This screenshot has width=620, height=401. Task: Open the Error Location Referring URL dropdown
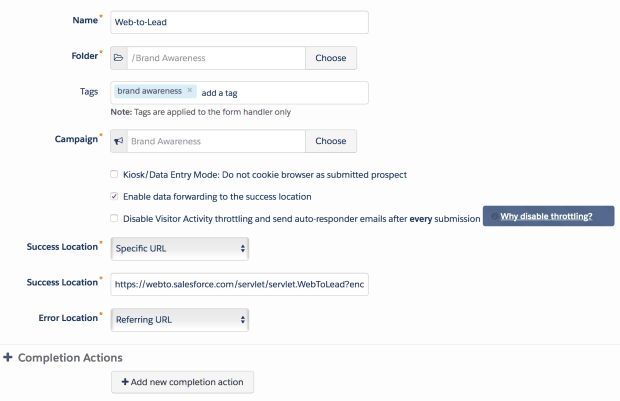click(179, 319)
